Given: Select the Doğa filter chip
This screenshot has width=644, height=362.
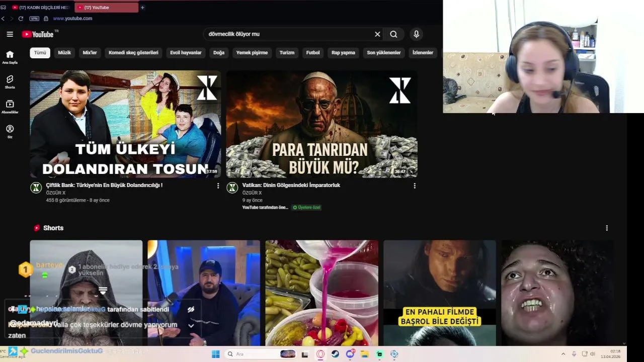Looking at the screenshot, I should 219,53.
